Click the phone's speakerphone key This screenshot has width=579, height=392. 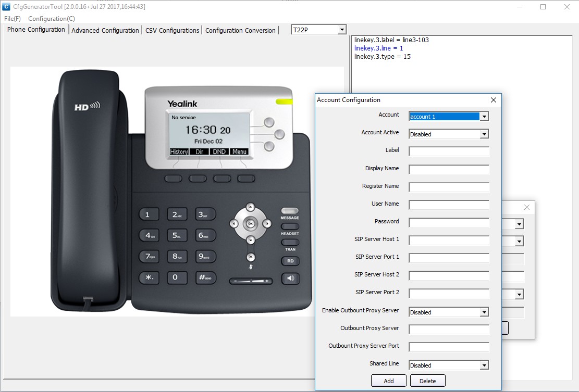[290, 278]
